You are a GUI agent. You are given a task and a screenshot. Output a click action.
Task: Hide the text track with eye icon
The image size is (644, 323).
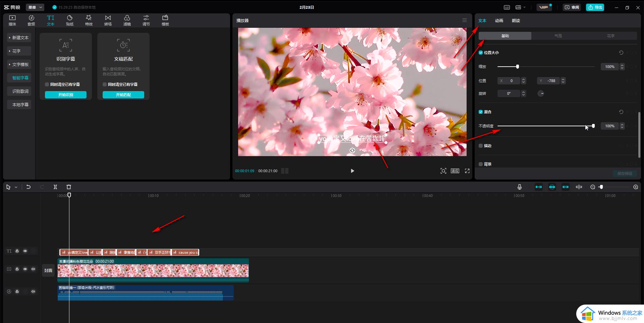coord(25,251)
